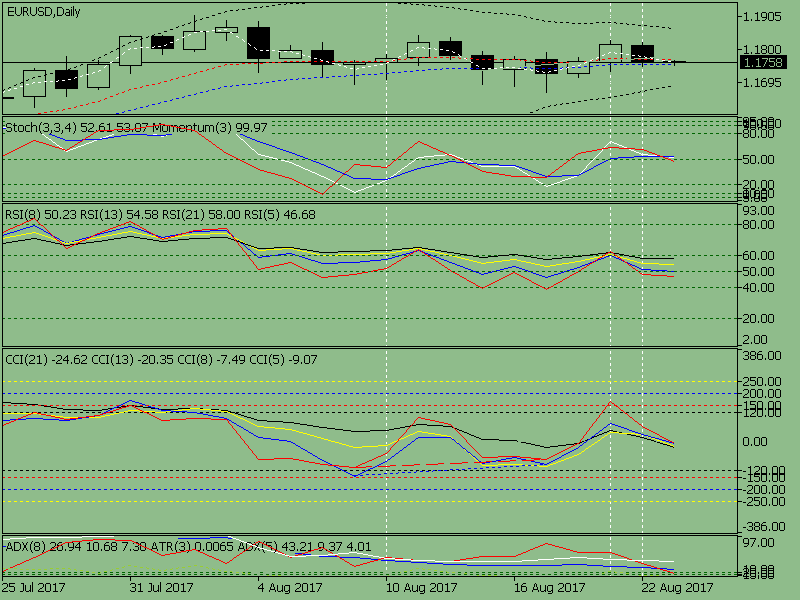Click 97.00 on the ADX panel axis
Screen dimensions: 800x600
tap(758, 543)
